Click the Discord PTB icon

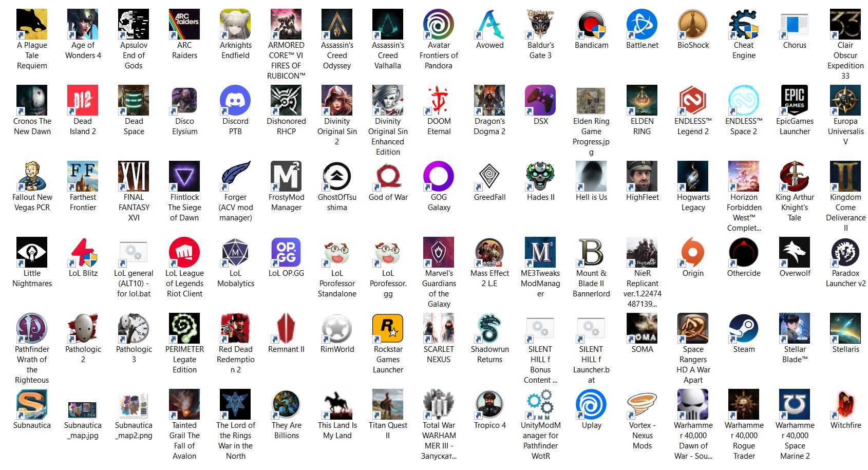click(x=235, y=100)
